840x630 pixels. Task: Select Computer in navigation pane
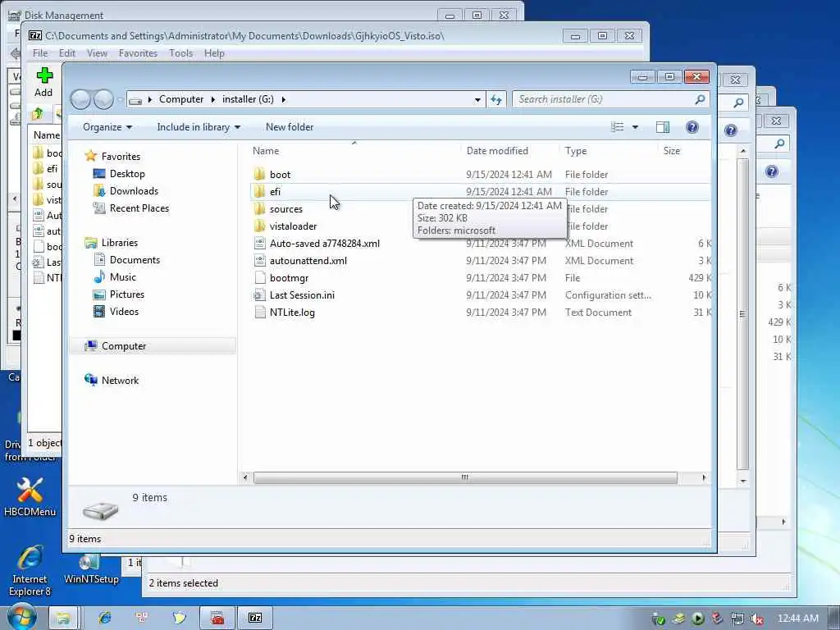click(x=123, y=346)
